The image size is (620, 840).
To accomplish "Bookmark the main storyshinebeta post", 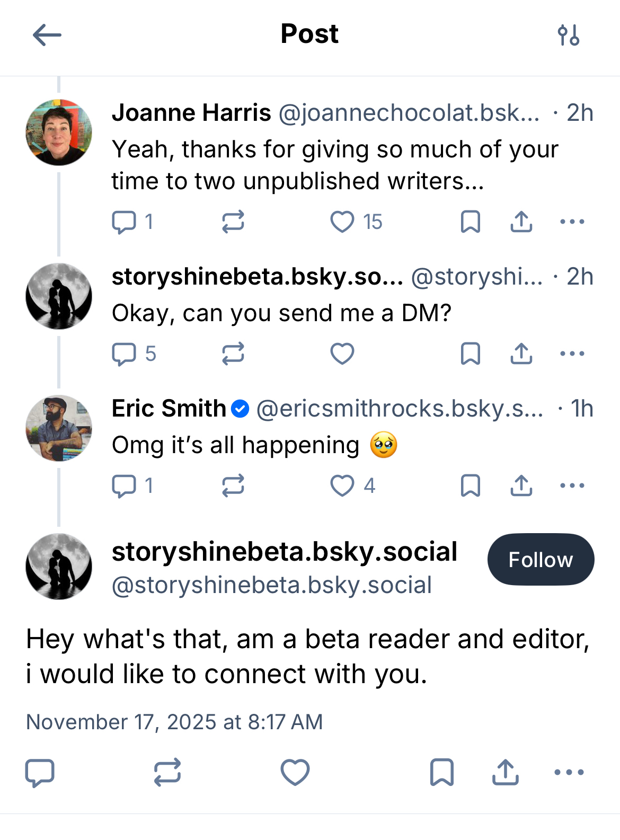I will 442,772.
